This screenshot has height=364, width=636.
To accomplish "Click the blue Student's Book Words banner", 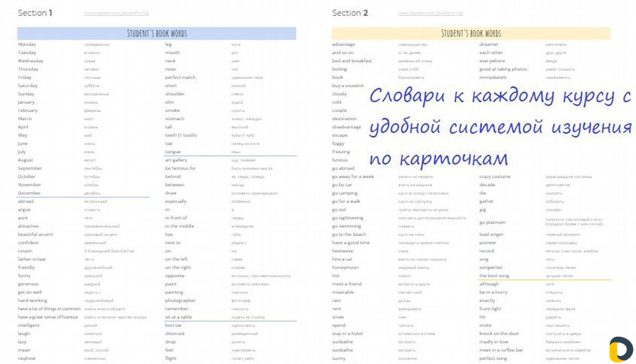I will 159,32.
